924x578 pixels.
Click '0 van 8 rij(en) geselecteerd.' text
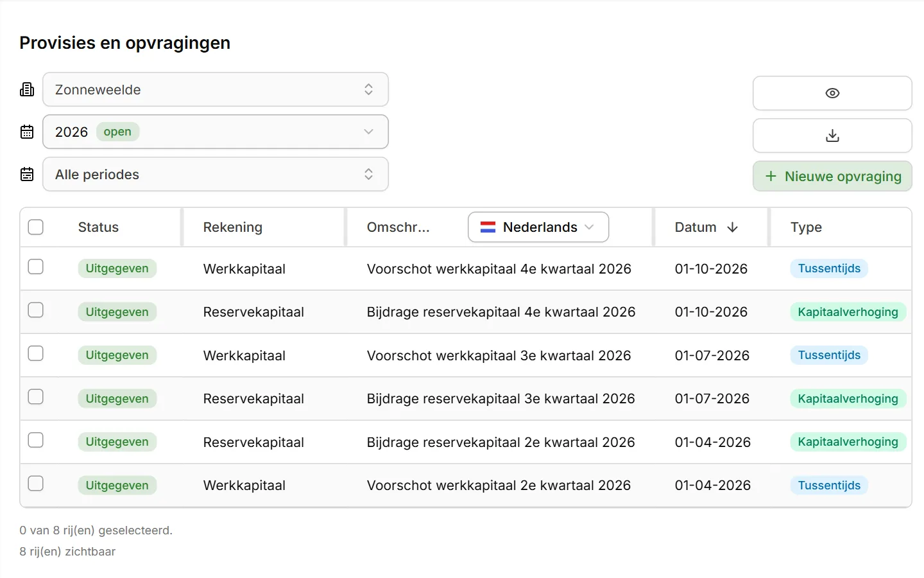tap(96, 530)
